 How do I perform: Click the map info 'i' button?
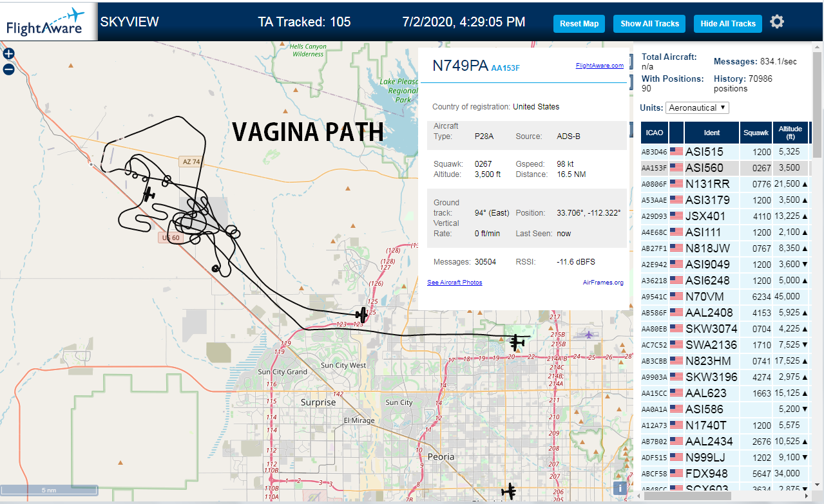click(x=620, y=489)
